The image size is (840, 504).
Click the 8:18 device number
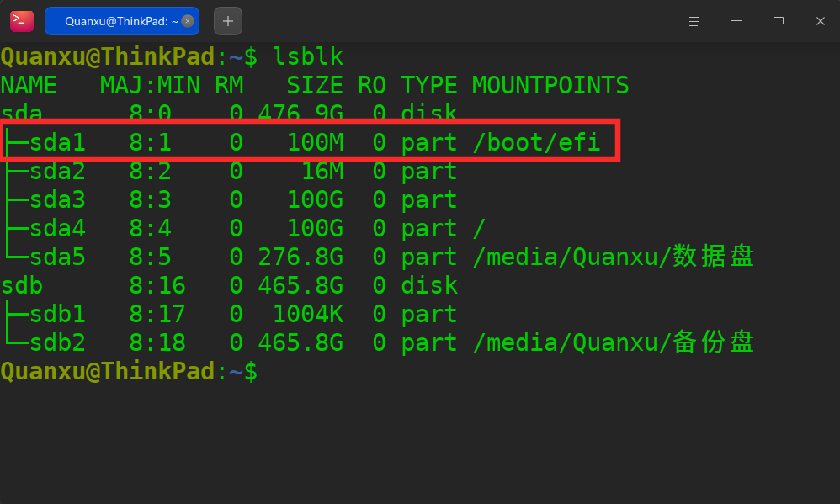coord(157,342)
